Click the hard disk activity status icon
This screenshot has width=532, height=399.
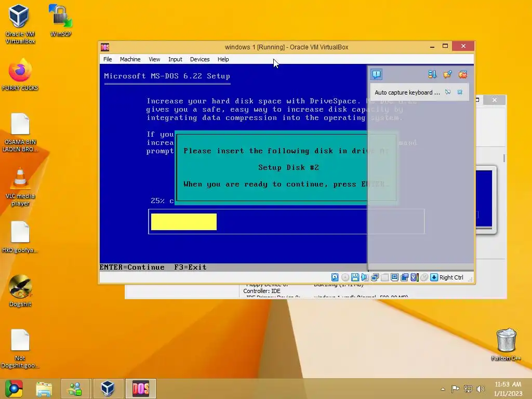pyautogui.click(x=335, y=277)
